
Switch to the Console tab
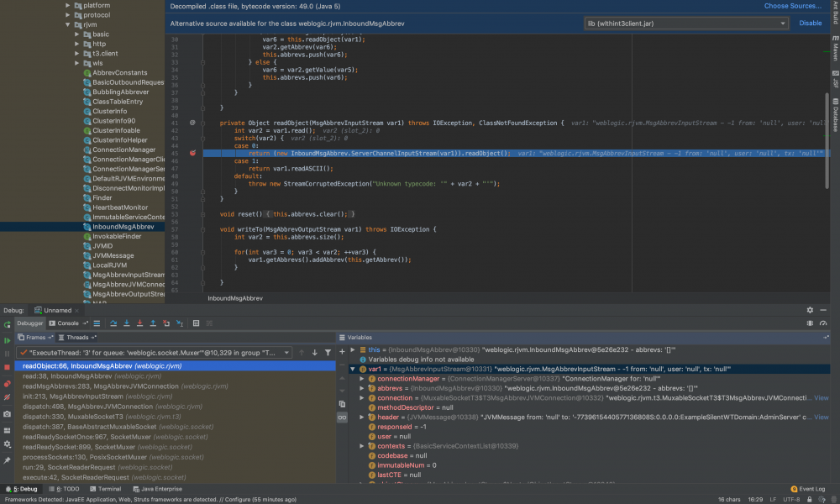tap(67, 323)
